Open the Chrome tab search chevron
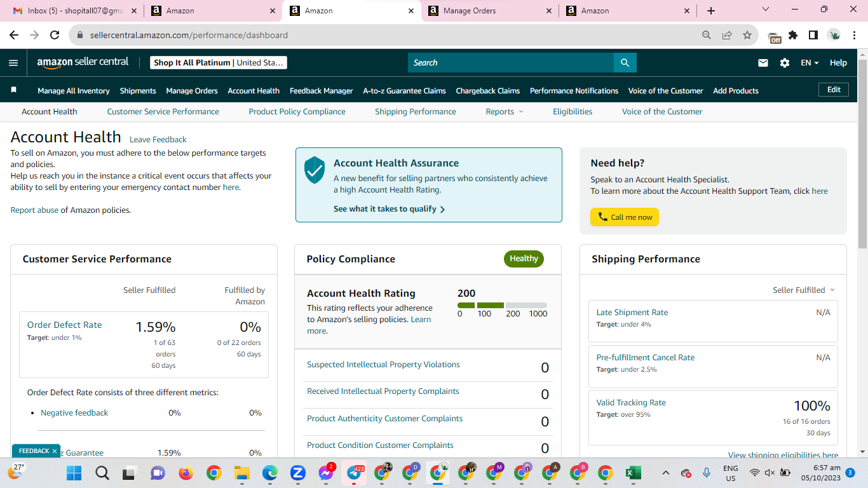The image size is (868, 488). click(x=765, y=10)
